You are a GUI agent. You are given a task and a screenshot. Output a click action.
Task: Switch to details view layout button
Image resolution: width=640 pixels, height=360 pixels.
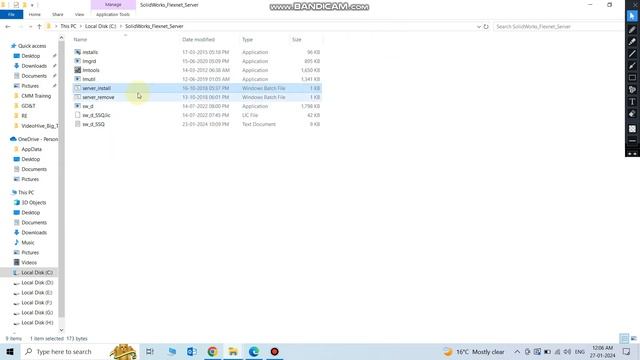[x=624, y=338]
